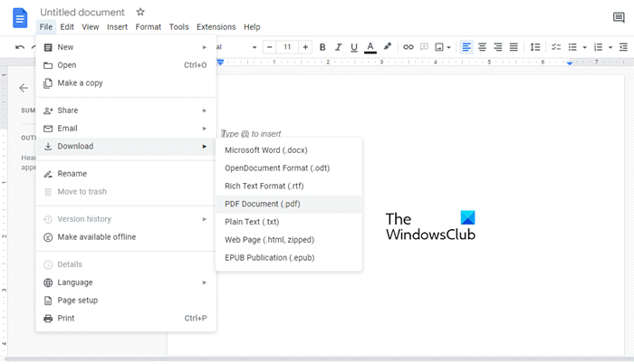Open the font family dropdown arrow
This screenshot has width=634, height=364.
[x=255, y=47]
